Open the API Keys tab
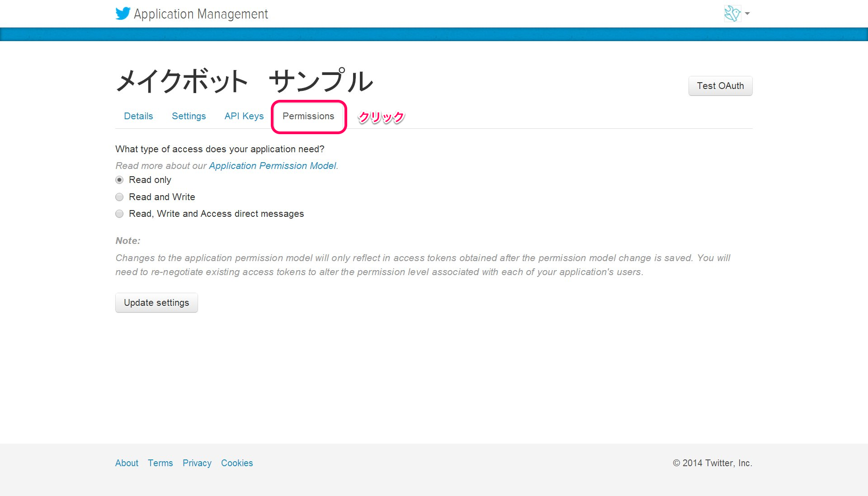Screen dimensions: 868x496 pyautogui.click(x=244, y=116)
